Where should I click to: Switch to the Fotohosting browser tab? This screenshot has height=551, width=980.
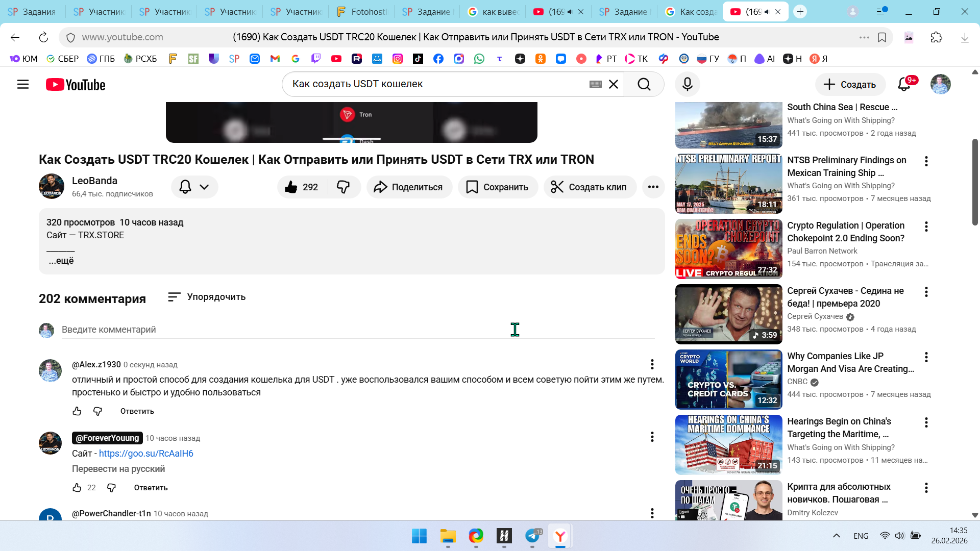pyautogui.click(x=362, y=12)
